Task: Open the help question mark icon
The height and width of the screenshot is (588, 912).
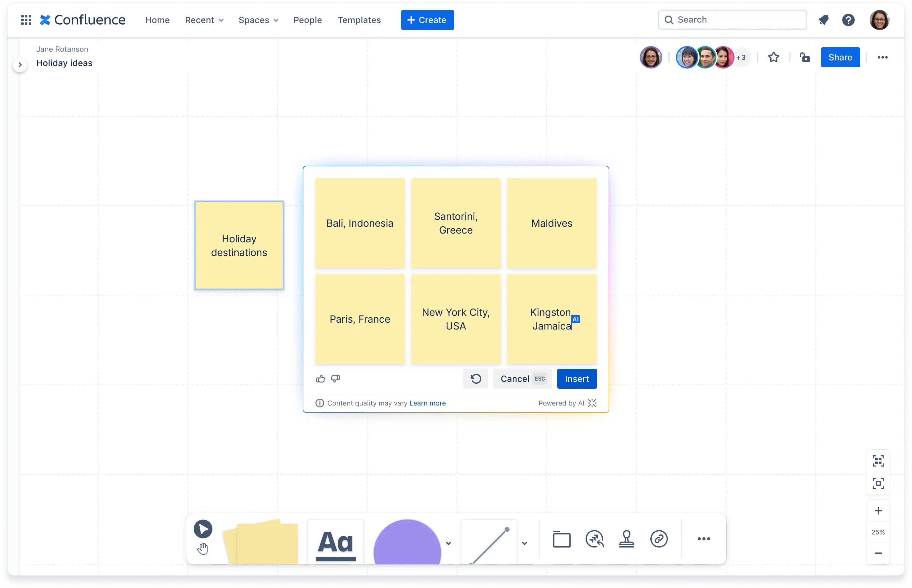Action: 848,20
